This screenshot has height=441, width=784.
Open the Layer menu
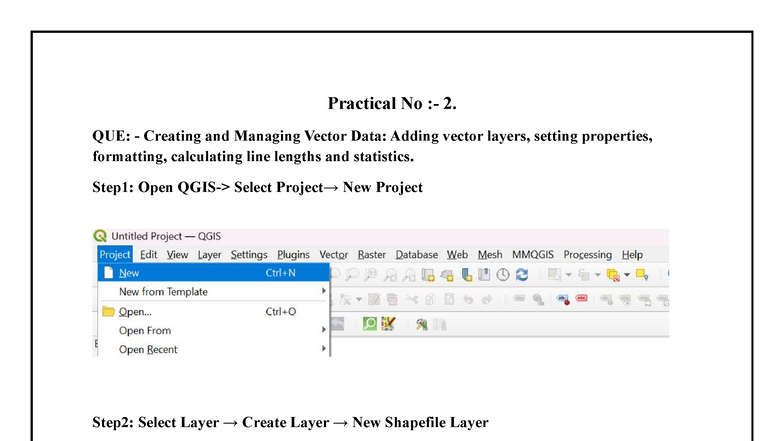click(x=209, y=254)
